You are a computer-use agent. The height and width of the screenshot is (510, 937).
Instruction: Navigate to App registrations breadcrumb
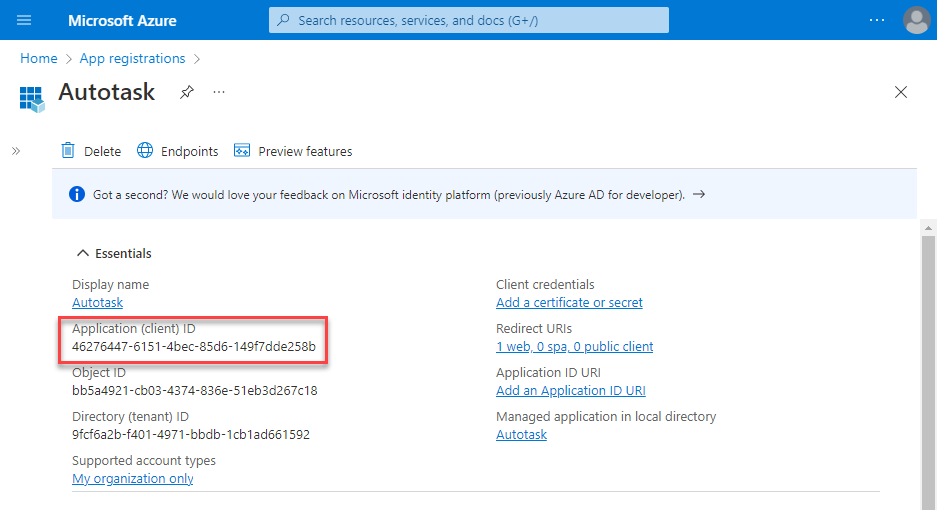[132, 59]
